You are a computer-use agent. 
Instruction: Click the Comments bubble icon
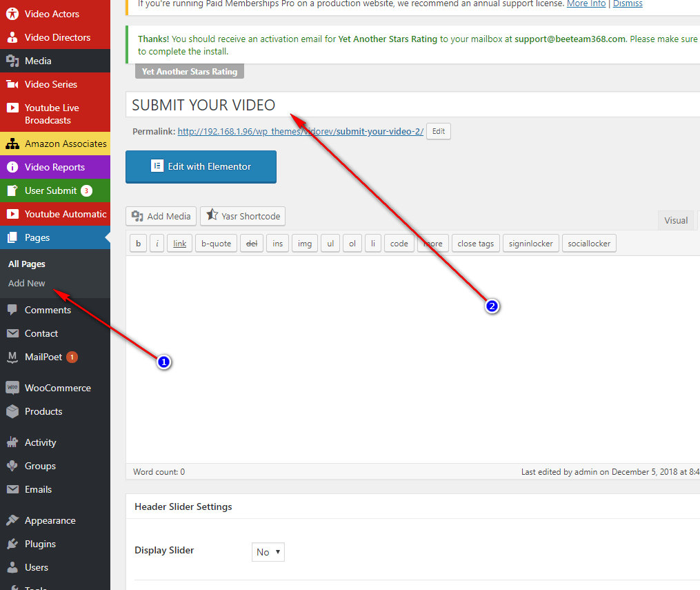tap(12, 310)
